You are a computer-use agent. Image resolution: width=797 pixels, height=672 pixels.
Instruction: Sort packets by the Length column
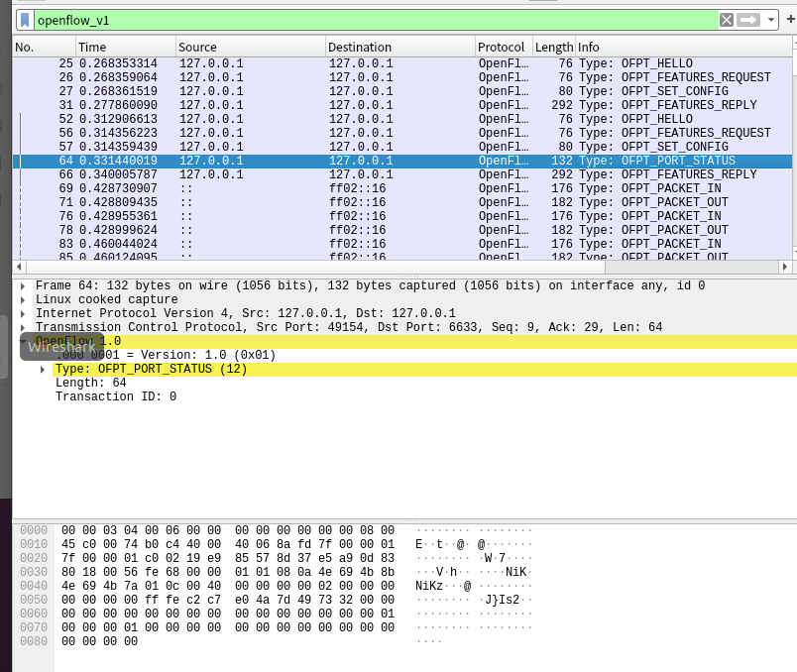coord(554,48)
